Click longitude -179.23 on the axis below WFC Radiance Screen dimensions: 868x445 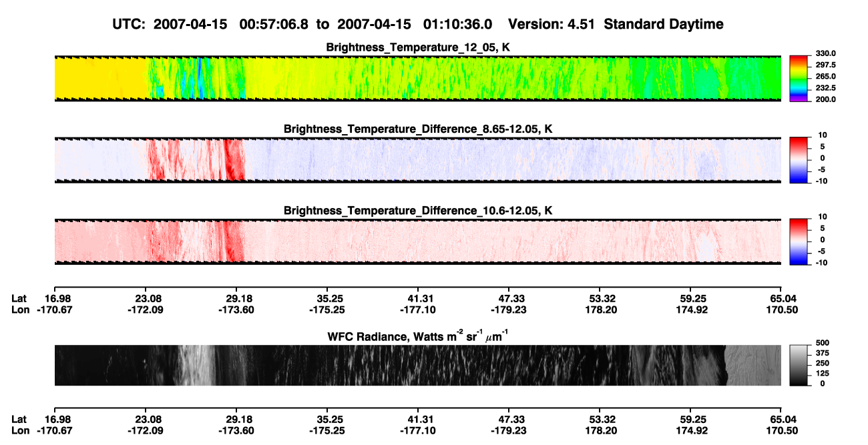tap(509, 430)
